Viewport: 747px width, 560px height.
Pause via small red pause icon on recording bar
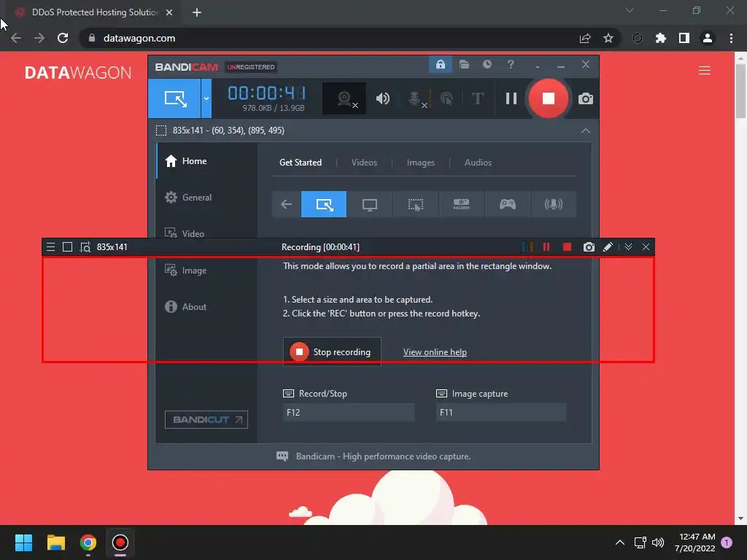pos(546,246)
